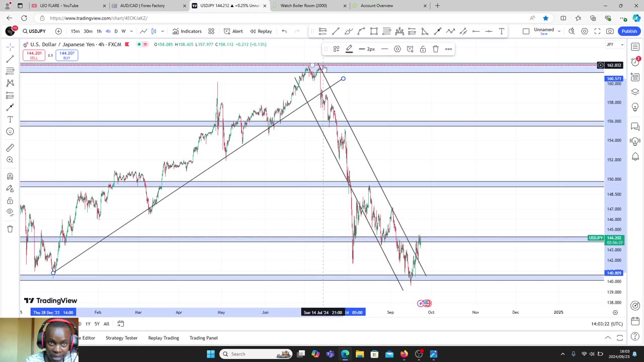
Task: Open drawing templates icon in floating toolbar
Action: click(336, 49)
